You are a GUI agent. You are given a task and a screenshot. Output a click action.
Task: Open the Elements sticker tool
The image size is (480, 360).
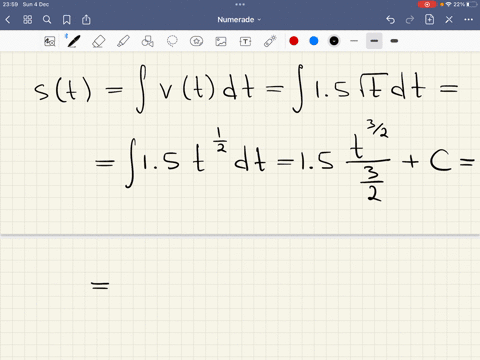196,41
